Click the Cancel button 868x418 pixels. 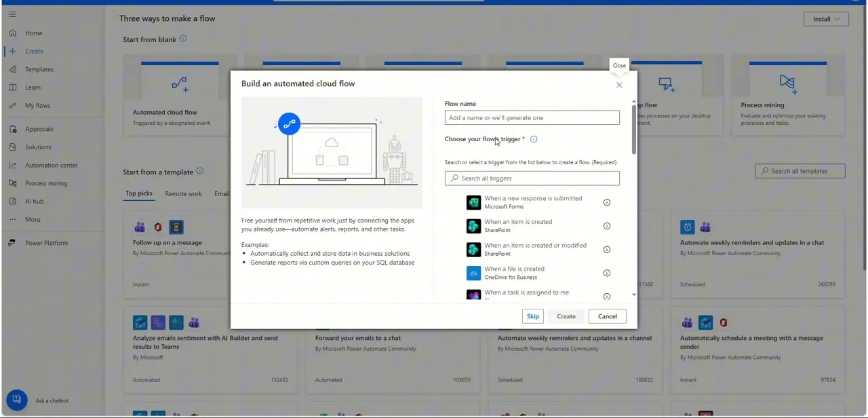tap(608, 316)
